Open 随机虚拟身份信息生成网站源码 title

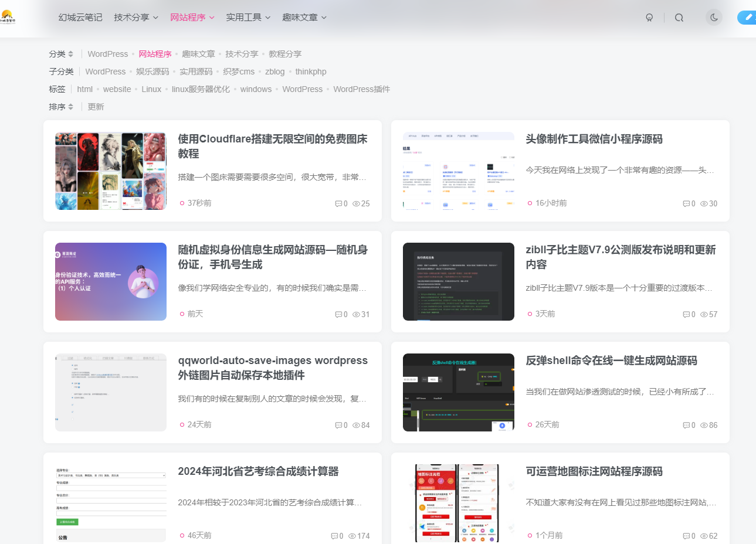pos(273,257)
